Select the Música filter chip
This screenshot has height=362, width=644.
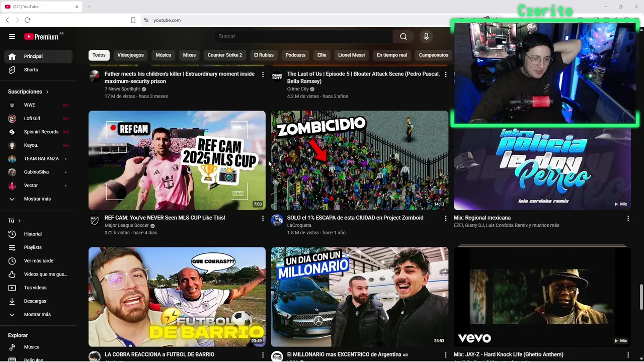[x=164, y=55]
